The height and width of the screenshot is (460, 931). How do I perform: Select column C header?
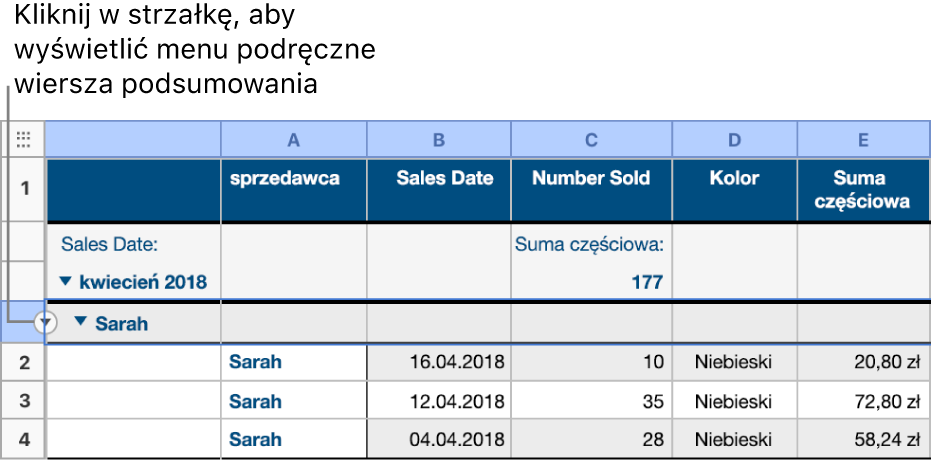pos(591,139)
